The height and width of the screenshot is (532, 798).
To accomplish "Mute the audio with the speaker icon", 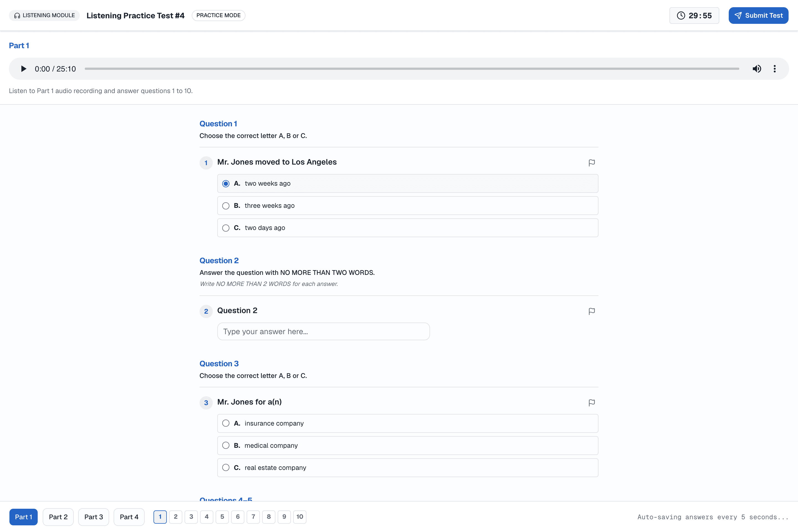I will coord(757,69).
